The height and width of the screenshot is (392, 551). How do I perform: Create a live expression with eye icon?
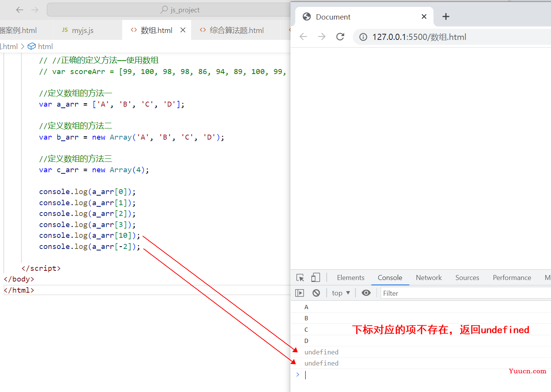click(x=366, y=293)
